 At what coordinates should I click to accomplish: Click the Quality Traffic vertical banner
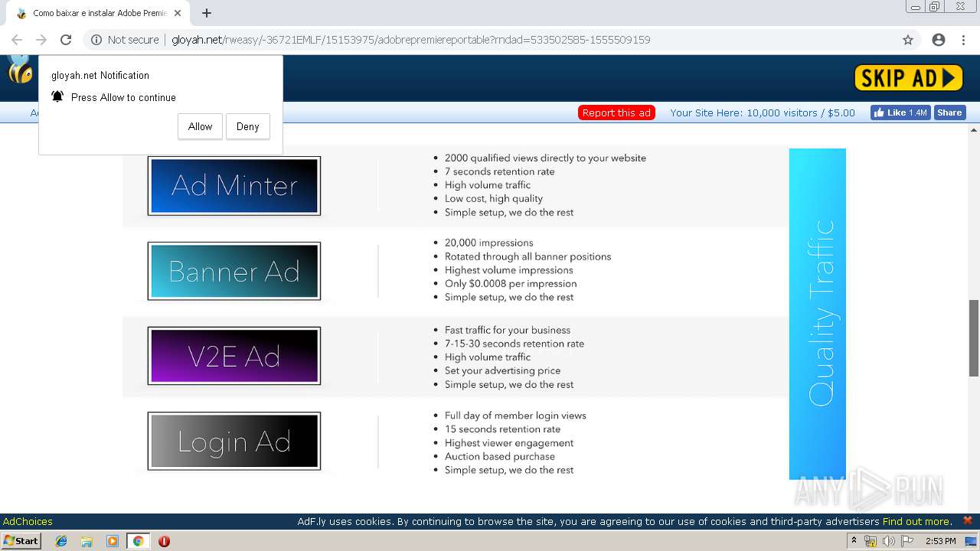(818, 314)
